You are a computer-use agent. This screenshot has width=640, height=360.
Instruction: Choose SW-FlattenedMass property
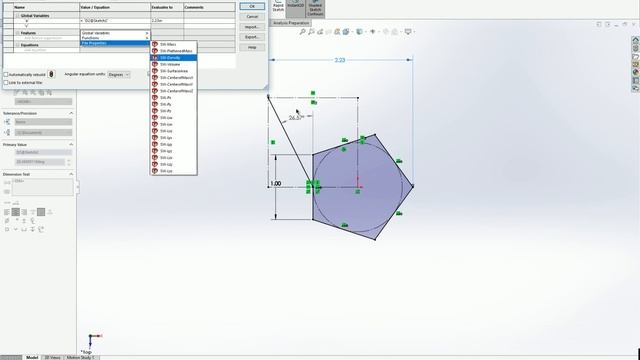pyautogui.click(x=174, y=51)
